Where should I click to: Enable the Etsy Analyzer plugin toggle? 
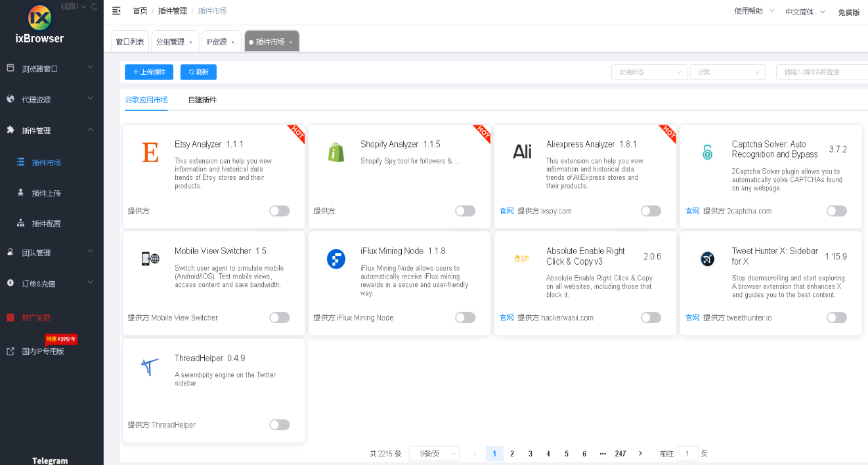279,211
